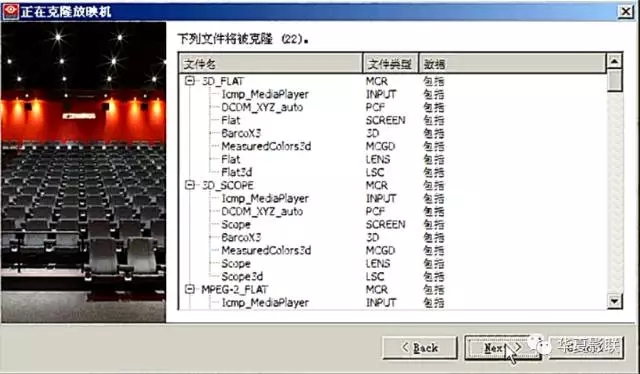640x374 pixels.
Task: Select the Scope3d LSC file
Action: [x=242, y=276]
